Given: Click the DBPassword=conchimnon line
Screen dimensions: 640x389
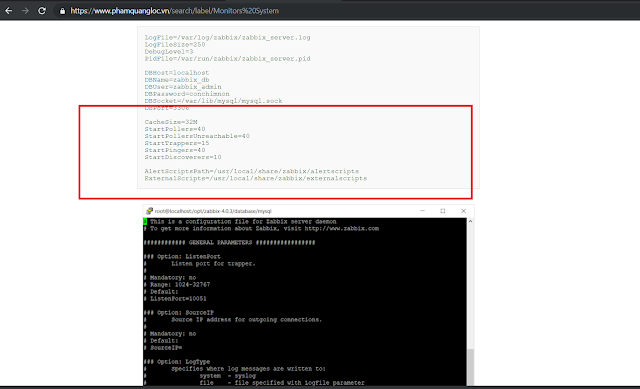Looking at the screenshot, I should click(x=187, y=94).
